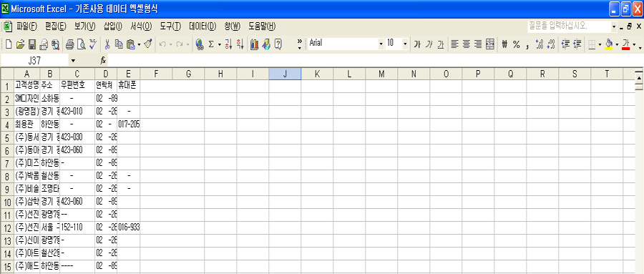Open the Borders dropdown arrow

600,44
